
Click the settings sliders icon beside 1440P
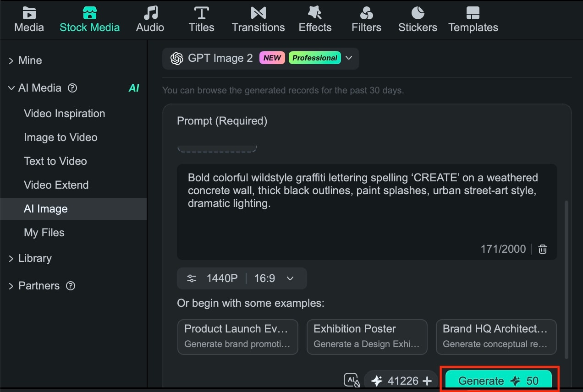(192, 278)
